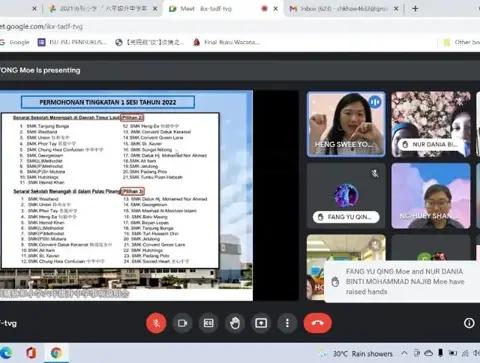The image size is (480, 363).
Task: Click the raised hands notification popup
Action: (402, 282)
